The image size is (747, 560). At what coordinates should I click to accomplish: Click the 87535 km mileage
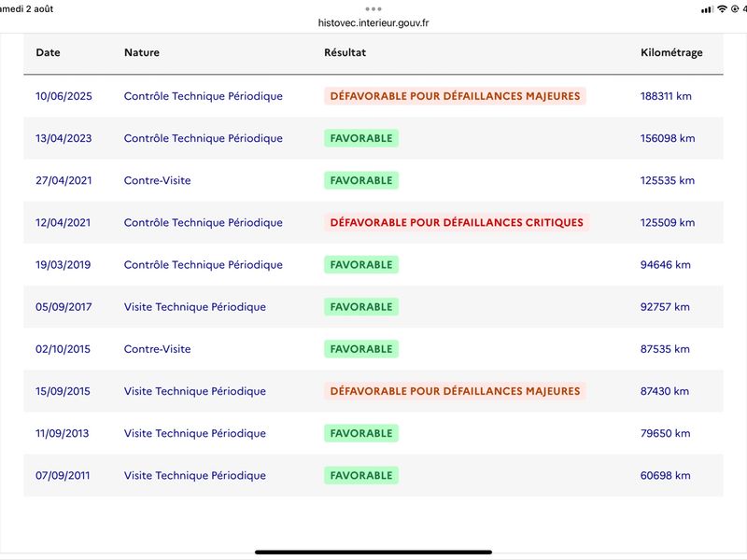click(665, 349)
